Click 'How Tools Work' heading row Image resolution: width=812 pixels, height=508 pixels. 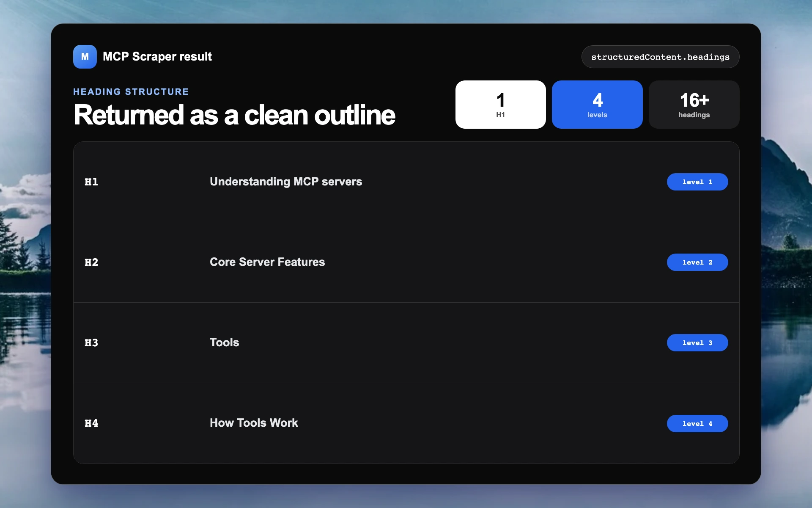(x=406, y=423)
